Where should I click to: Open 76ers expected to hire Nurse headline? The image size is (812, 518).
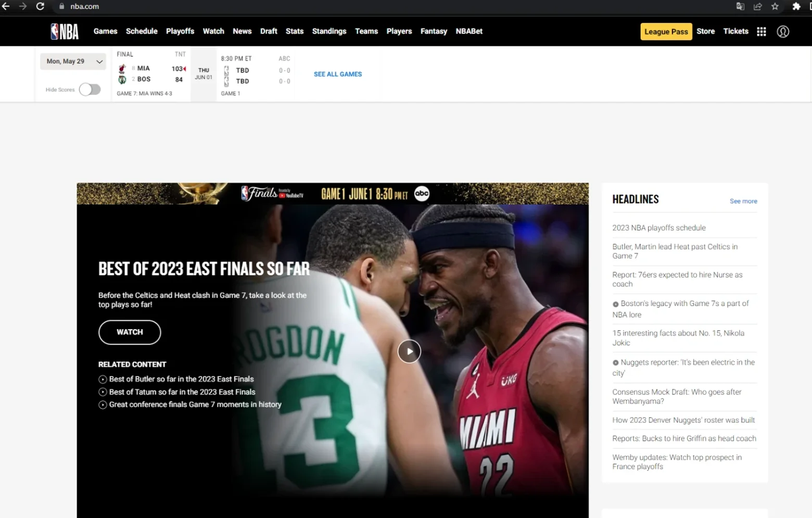(678, 280)
